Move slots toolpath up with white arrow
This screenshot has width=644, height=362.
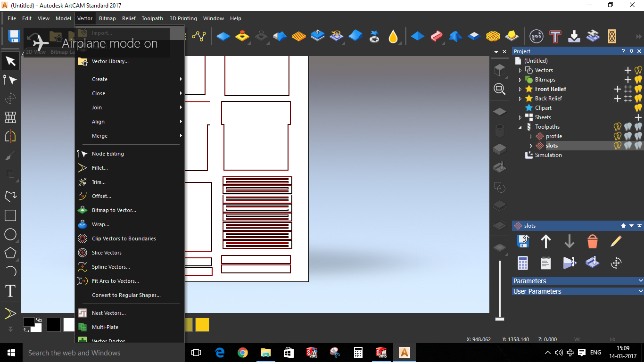[546, 241]
